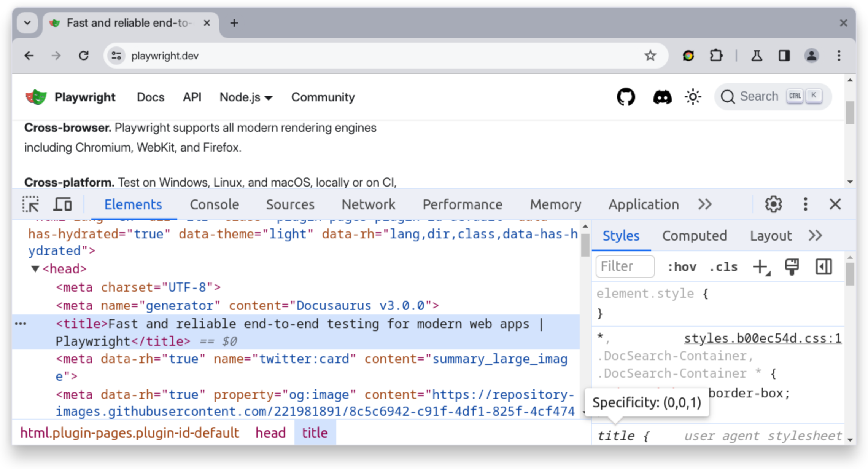Expand the Node.js language dropdown
The height and width of the screenshot is (469, 868).
pos(246,97)
